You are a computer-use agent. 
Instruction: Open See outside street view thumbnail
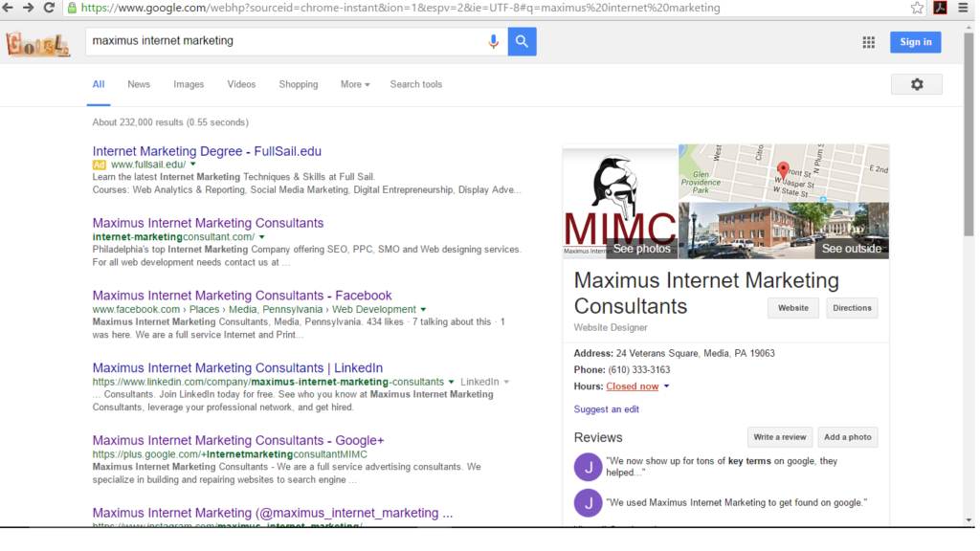click(x=784, y=231)
